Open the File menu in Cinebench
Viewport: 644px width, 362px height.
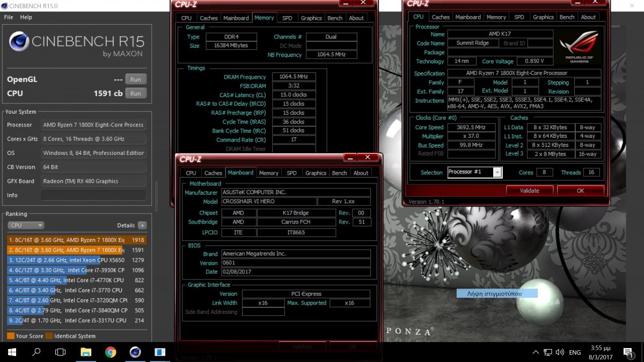click(9, 17)
